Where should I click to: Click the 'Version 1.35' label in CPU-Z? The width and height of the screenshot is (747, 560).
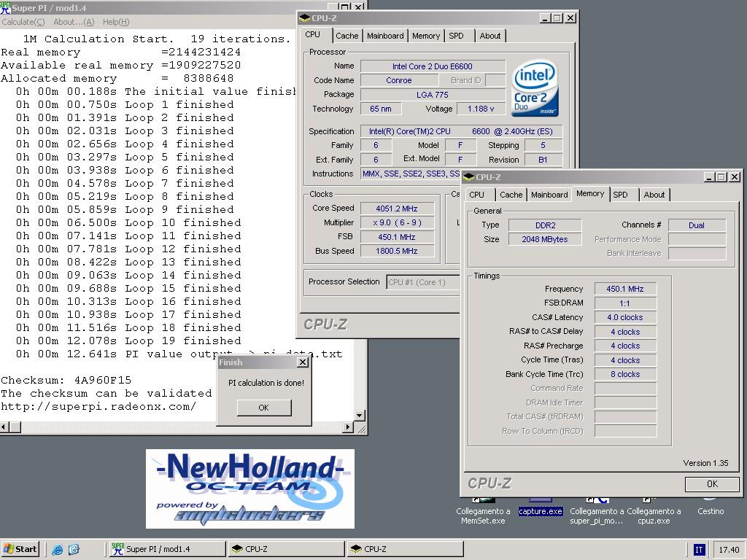(x=705, y=463)
